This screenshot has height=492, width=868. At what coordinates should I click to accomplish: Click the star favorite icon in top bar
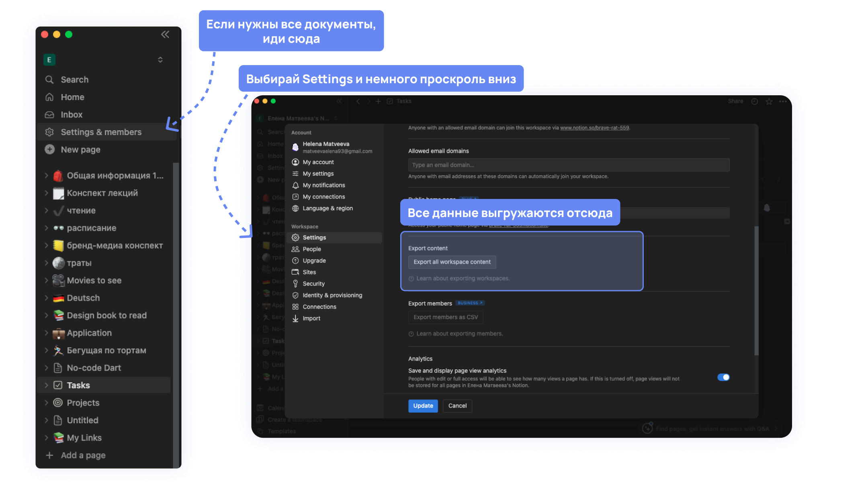769,101
